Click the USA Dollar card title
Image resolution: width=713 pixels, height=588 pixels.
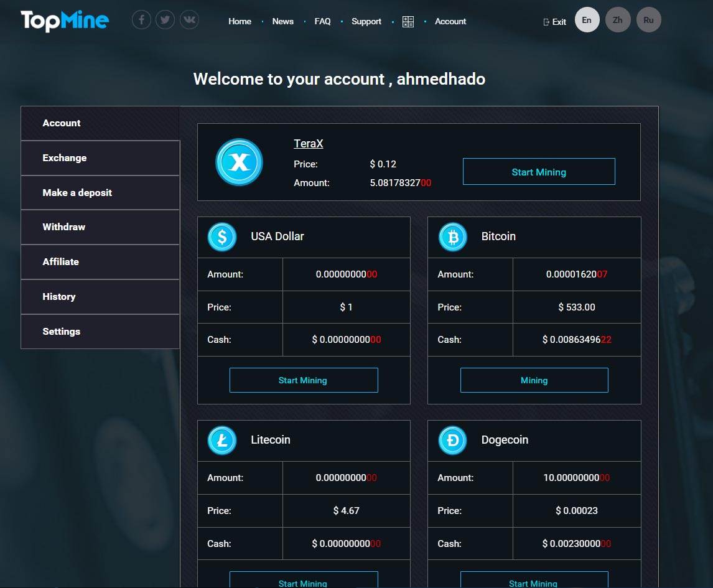(277, 236)
